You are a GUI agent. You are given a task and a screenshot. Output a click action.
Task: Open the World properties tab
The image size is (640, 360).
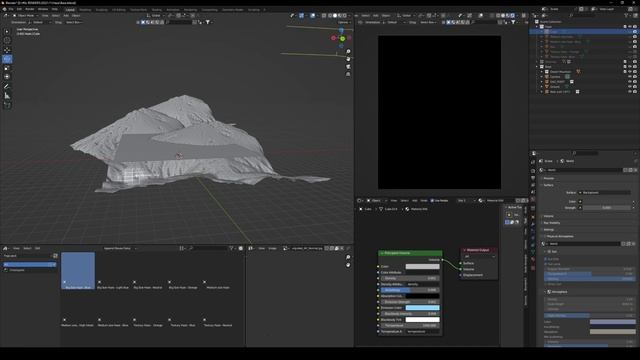coord(533,200)
